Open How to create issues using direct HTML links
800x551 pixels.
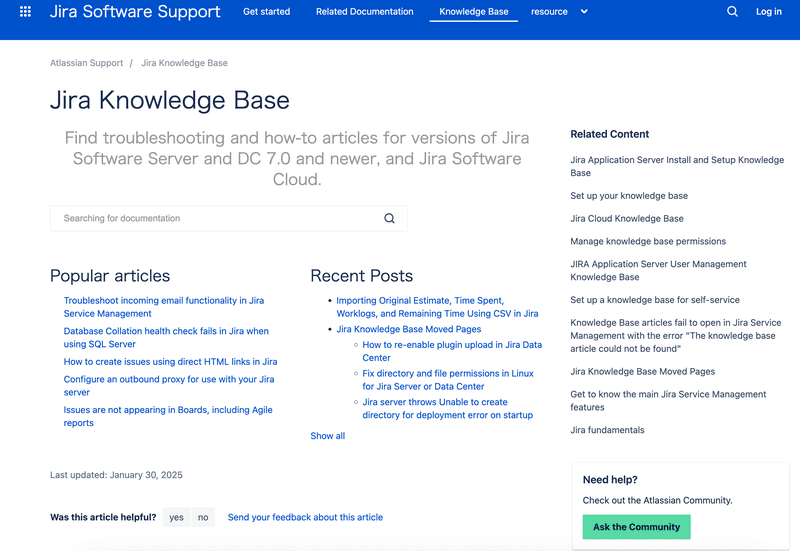coord(170,362)
